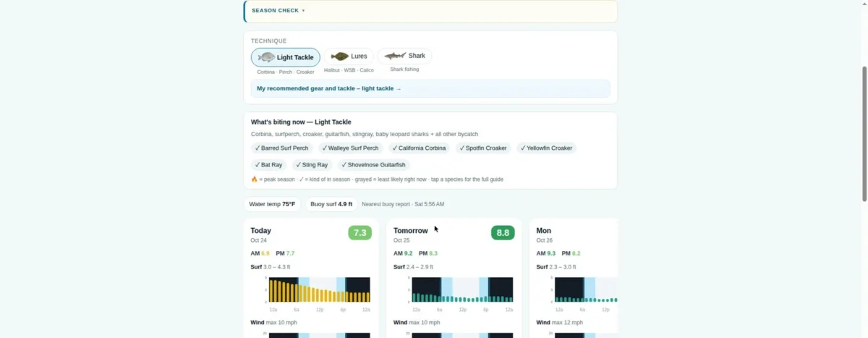The height and width of the screenshot is (338, 868).
Task: Open Barred Surf Perch species guide
Action: (x=281, y=148)
